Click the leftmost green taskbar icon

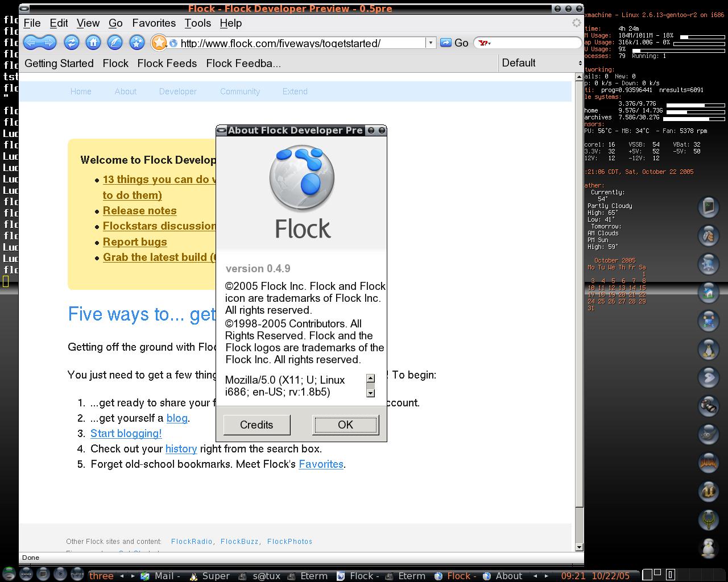coord(9,574)
